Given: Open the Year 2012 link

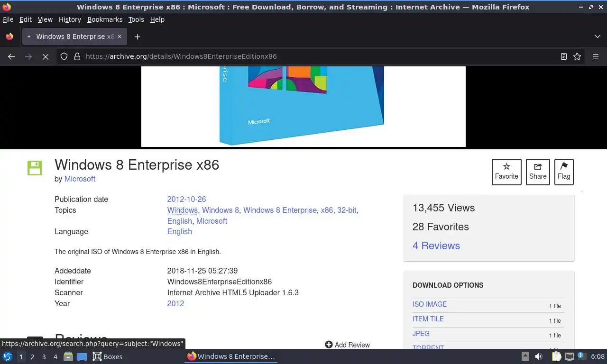Looking at the screenshot, I should 175,303.
